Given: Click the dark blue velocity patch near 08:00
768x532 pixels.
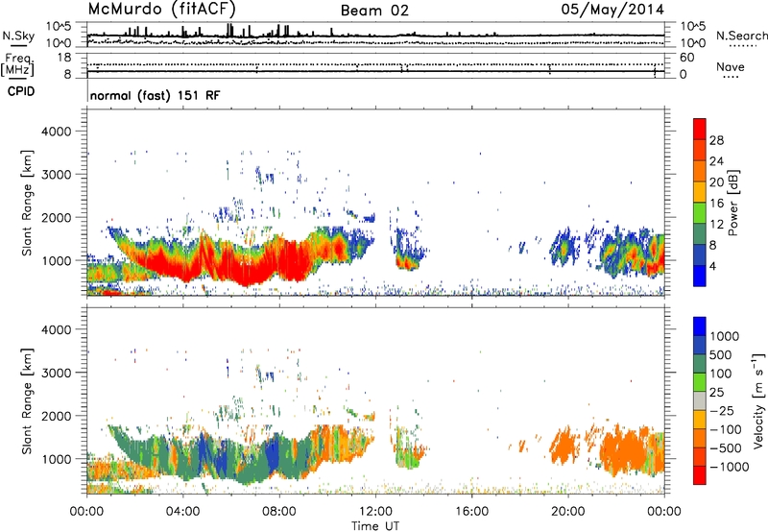Looking at the screenshot, I should pyautogui.click(x=272, y=453).
